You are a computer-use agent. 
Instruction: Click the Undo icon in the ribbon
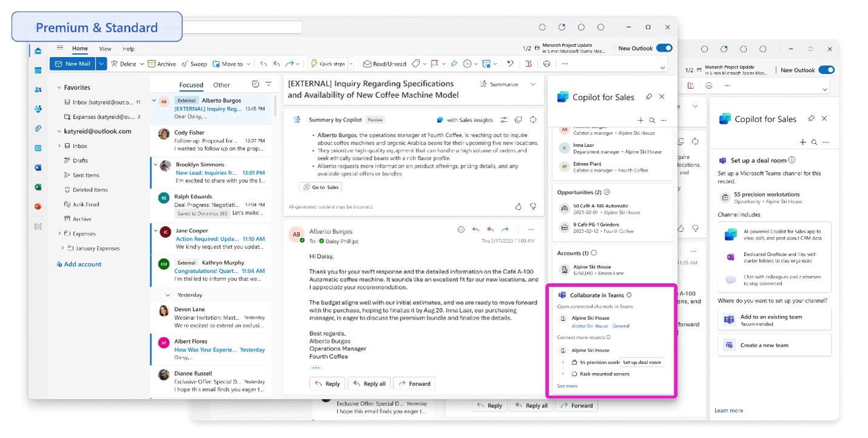coord(510,64)
